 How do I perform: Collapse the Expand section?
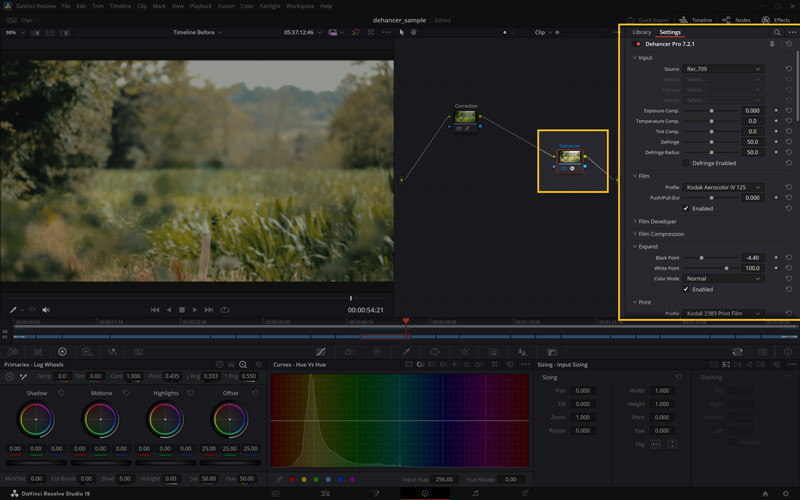pyautogui.click(x=645, y=246)
